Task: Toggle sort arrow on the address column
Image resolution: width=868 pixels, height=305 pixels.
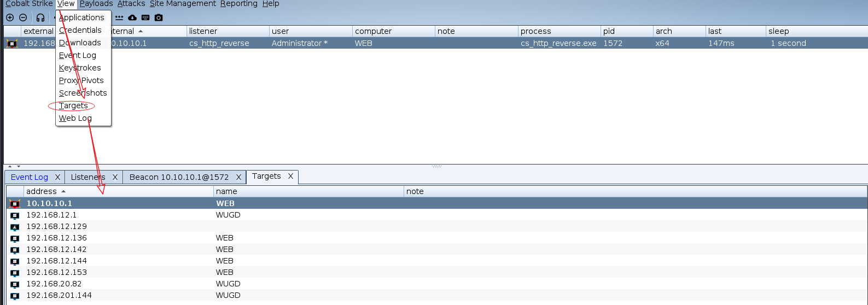Action: point(63,191)
